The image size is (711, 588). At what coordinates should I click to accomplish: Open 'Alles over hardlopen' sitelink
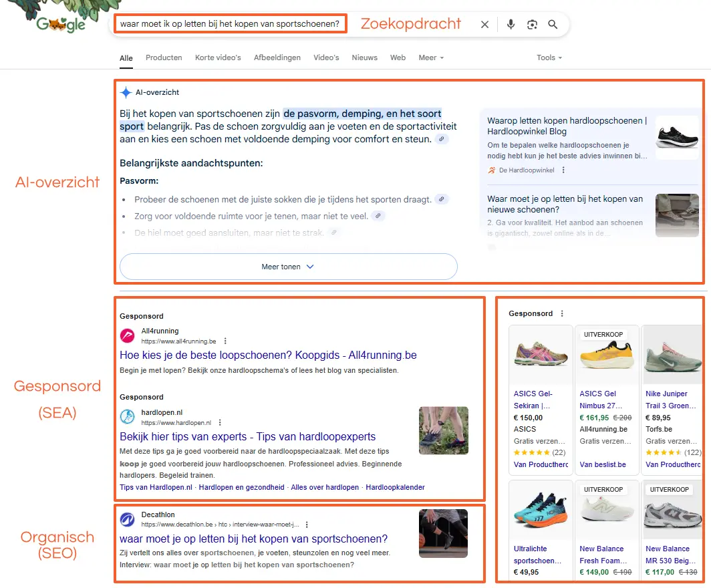click(325, 487)
